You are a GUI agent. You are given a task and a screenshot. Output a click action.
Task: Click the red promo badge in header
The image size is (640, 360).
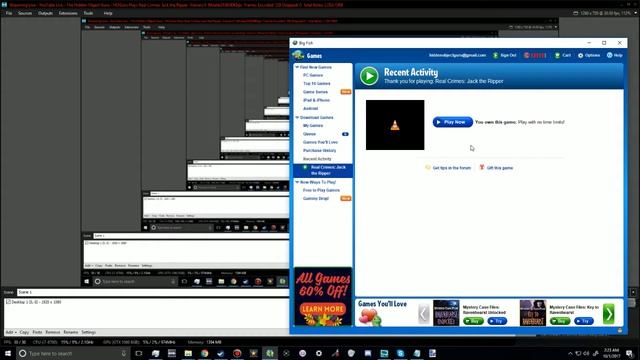(x=535, y=55)
